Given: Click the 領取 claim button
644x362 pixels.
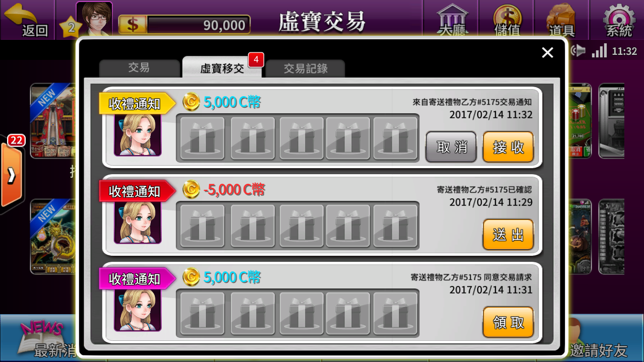Looking at the screenshot, I should click(508, 322).
